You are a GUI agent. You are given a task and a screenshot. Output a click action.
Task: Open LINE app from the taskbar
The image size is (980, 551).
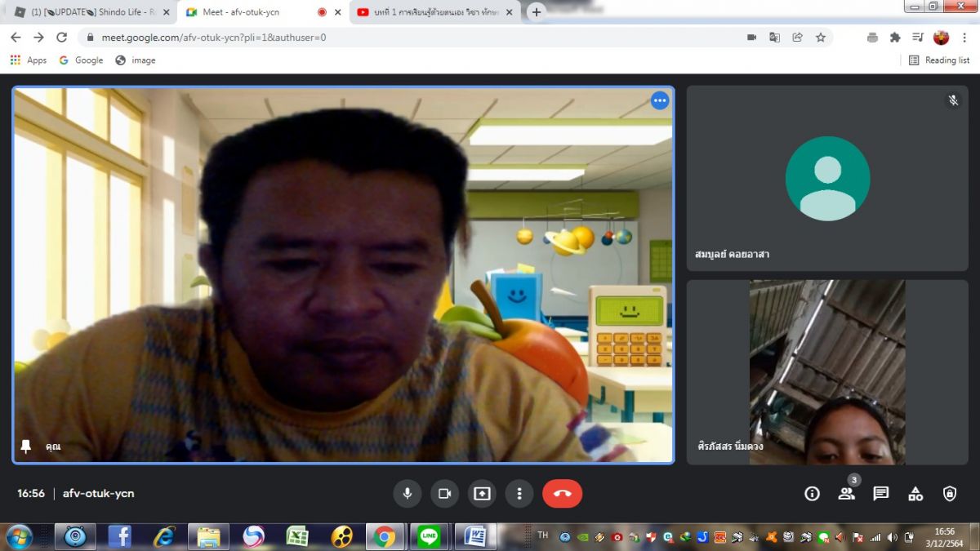[x=429, y=536]
